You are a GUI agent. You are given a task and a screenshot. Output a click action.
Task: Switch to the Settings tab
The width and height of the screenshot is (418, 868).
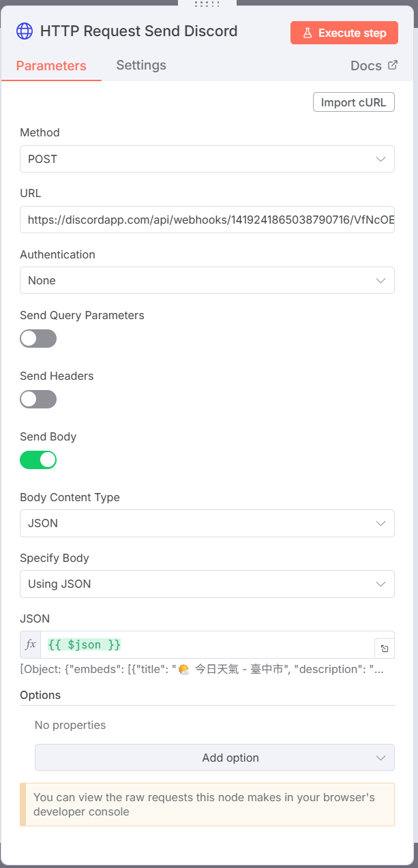[141, 65]
